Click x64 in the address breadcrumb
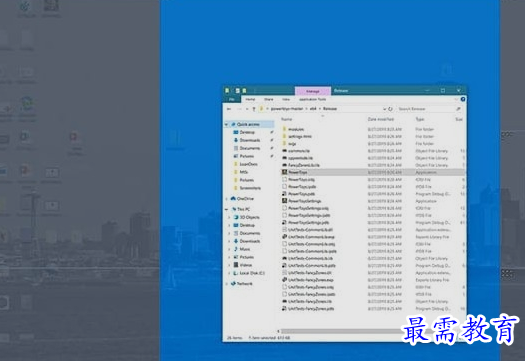This screenshot has height=361, width=525. click(x=313, y=109)
